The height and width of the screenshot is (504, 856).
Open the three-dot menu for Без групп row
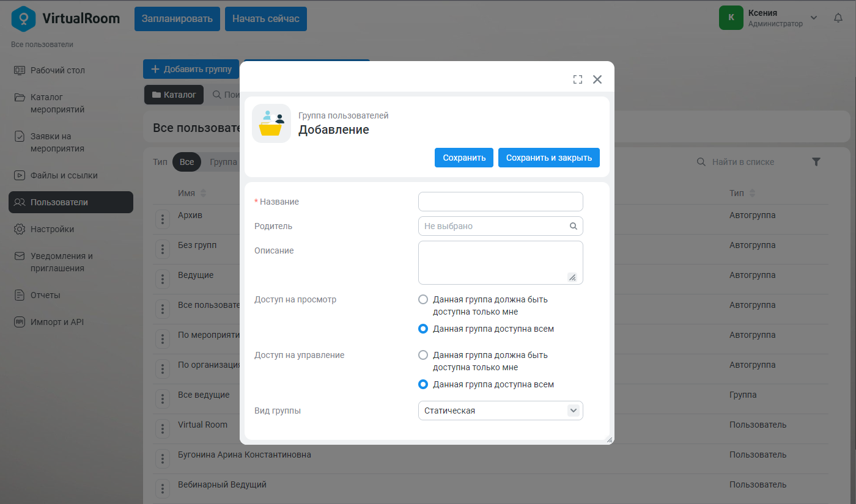163,249
